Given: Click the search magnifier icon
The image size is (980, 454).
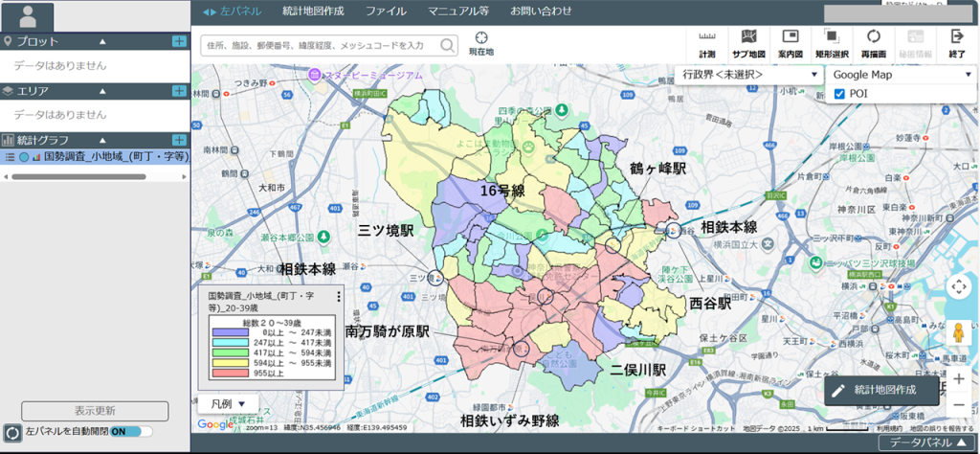Looking at the screenshot, I should coord(448,45).
